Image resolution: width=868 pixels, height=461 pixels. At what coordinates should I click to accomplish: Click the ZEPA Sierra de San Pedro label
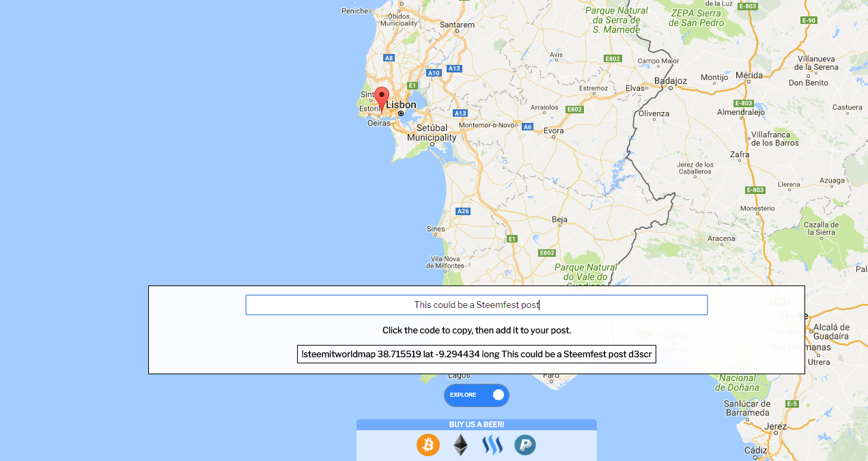(697, 18)
